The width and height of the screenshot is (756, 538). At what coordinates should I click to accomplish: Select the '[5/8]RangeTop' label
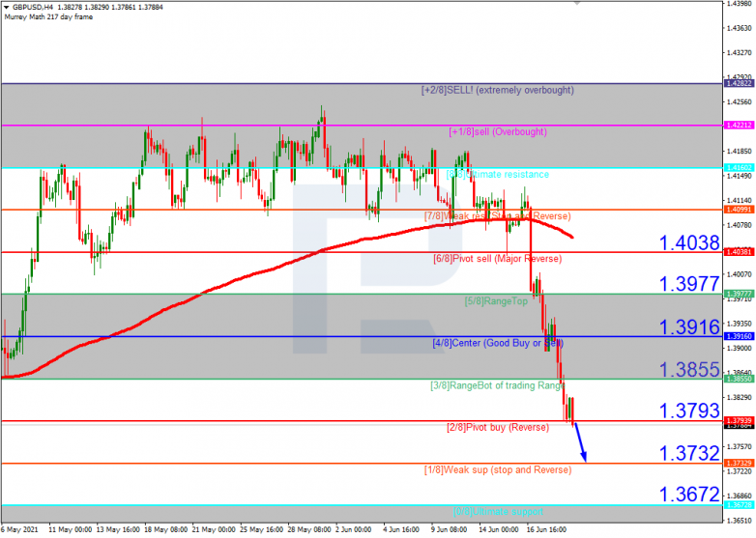point(496,301)
